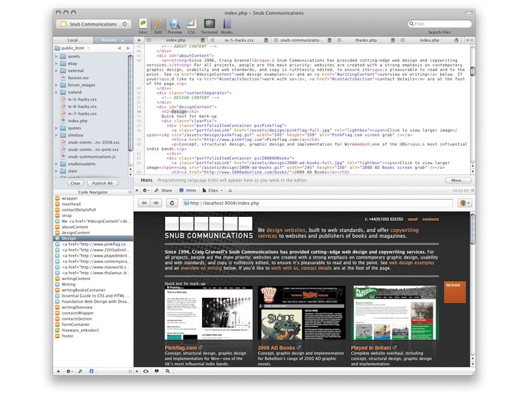Screen dimensions: 532x399
Task: Click the Clear button
Action: pyautogui.click(x=75, y=184)
